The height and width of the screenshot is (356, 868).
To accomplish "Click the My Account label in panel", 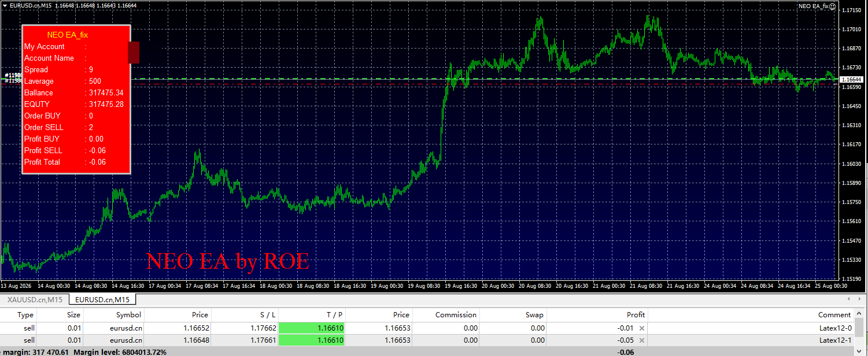I will tap(45, 46).
